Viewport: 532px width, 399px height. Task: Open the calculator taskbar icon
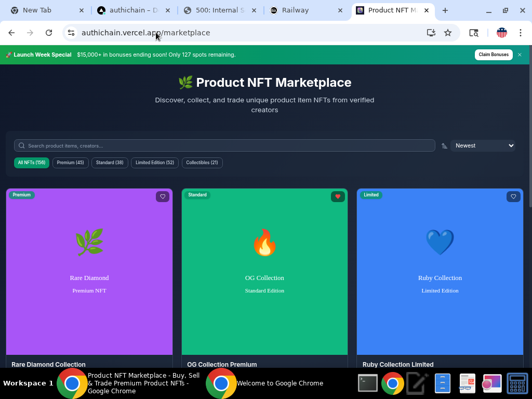tap(517, 383)
